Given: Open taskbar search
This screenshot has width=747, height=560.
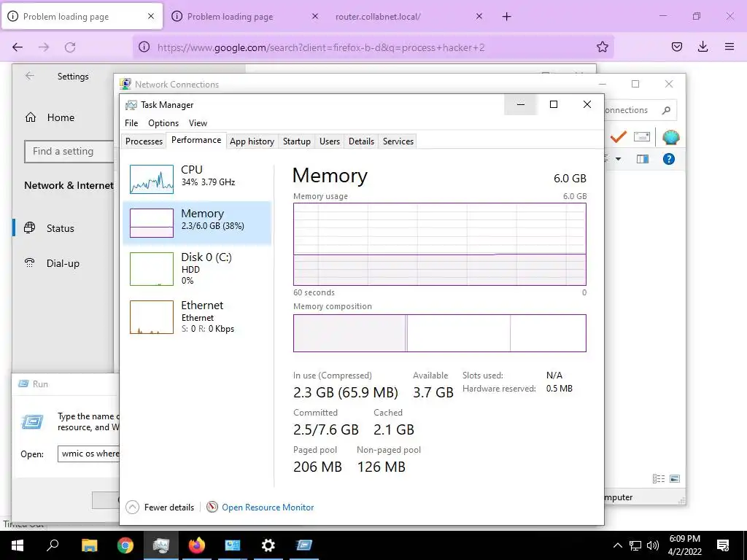Looking at the screenshot, I should (x=53, y=545).
